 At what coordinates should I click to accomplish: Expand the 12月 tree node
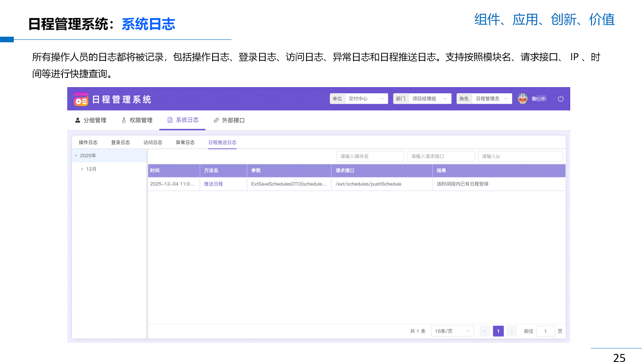[82, 169]
